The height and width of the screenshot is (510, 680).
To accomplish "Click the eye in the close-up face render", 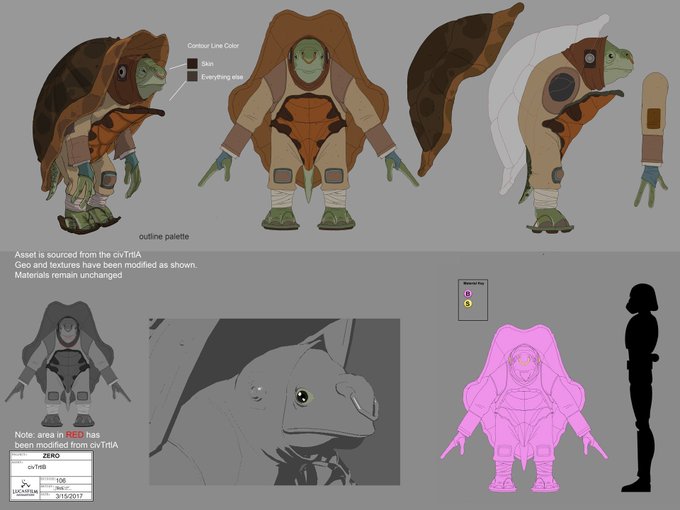I will [x=302, y=396].
